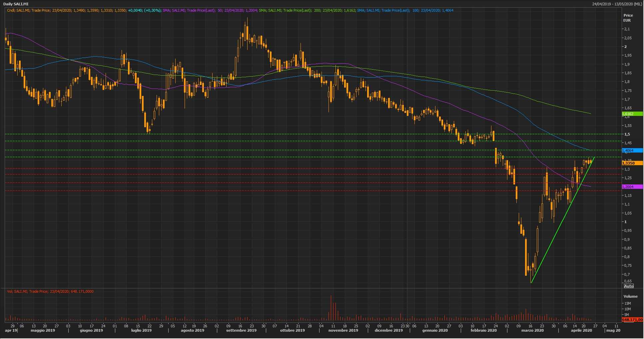Screen dimensions: 644x339
Task: Click the 'novembre 2019' label on time axis
Action: pyautogui.click(x=343, y=331)
